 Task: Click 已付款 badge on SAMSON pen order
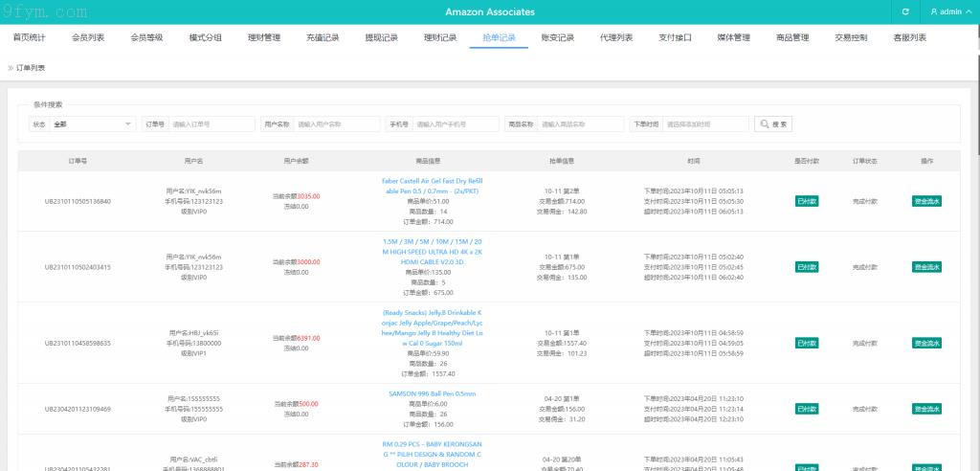click(x=806, y=409)
